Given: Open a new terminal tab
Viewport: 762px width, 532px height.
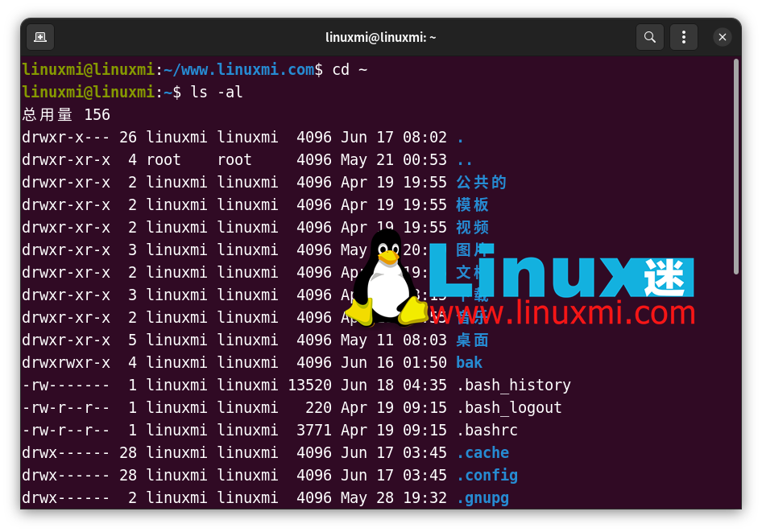Looking at the screenshot, I should (x=40, y=37).
